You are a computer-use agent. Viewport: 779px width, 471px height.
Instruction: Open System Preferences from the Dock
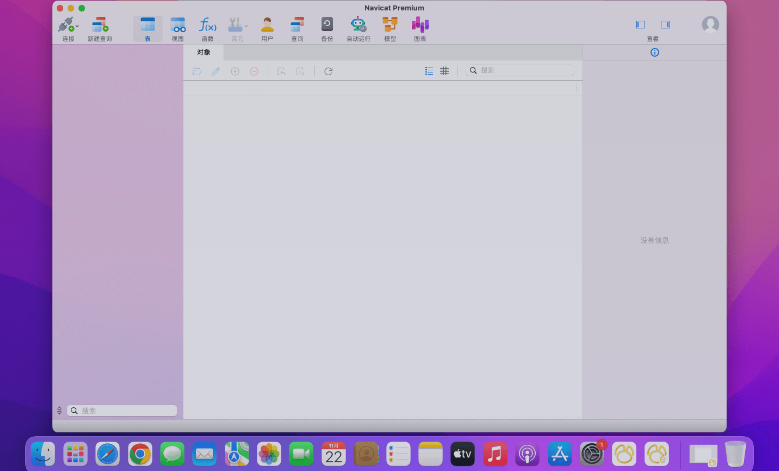pos(592,454)
